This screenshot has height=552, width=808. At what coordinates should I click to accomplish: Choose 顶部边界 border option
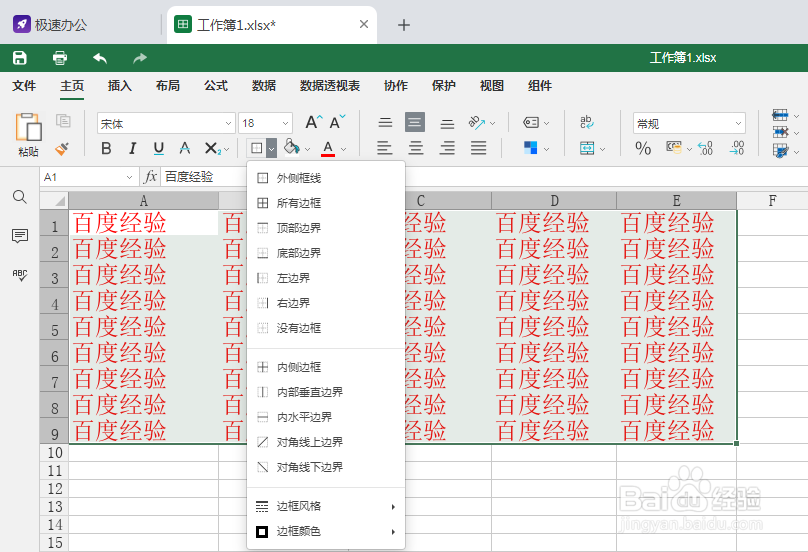tap(326, 228)
